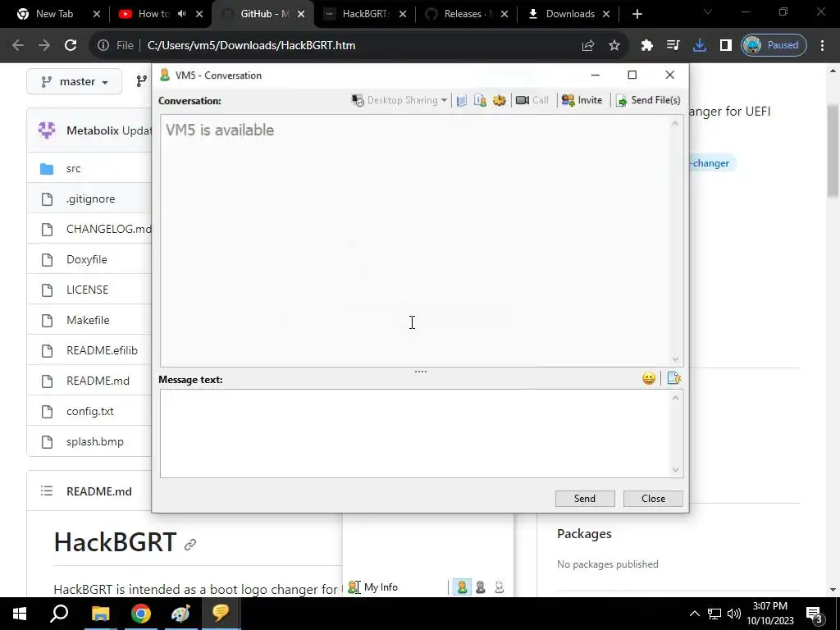This screenshot has width=840, height=630.
Task: Click Metabolix author name
Action: click(93, 130)
